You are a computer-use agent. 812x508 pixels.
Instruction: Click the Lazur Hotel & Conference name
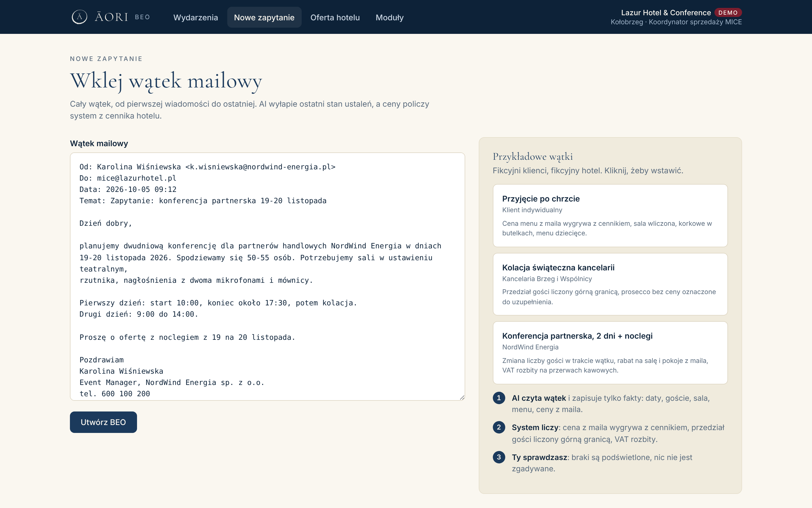click(666, 12)
